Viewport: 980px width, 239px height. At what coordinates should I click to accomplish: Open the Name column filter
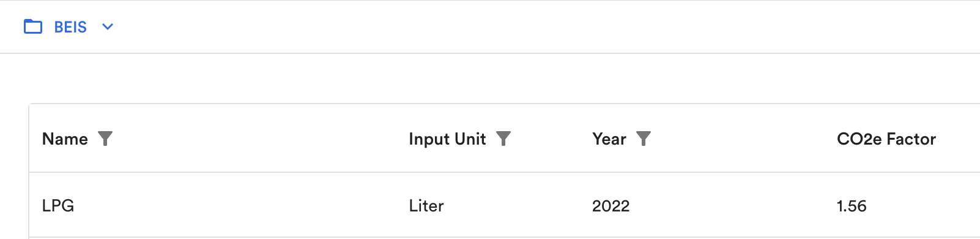pyautogui.click(x=105, y=138)
